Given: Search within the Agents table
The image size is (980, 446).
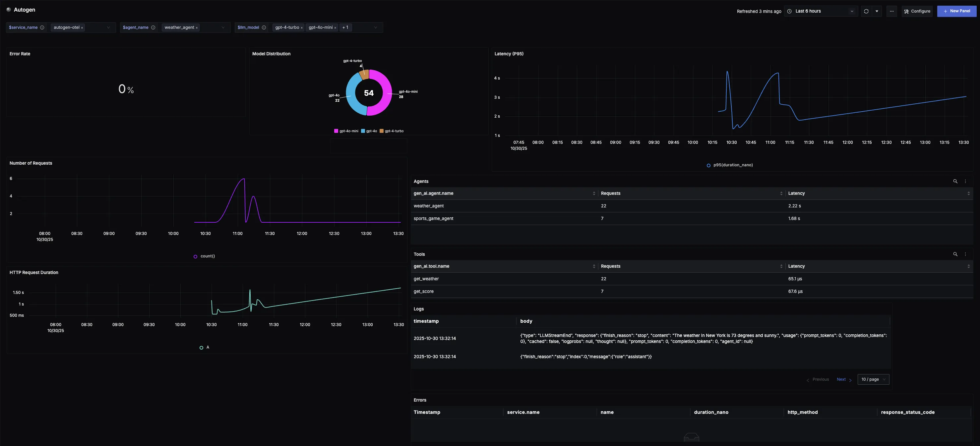Looking at the screenshot, I should pyautogui.click(x=955, y=181).
